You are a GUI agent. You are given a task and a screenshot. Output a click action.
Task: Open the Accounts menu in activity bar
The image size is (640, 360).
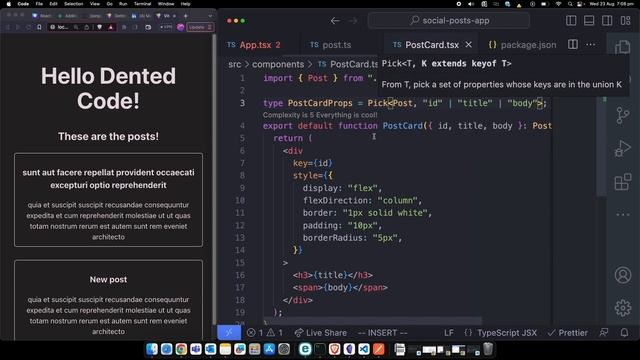622,275
